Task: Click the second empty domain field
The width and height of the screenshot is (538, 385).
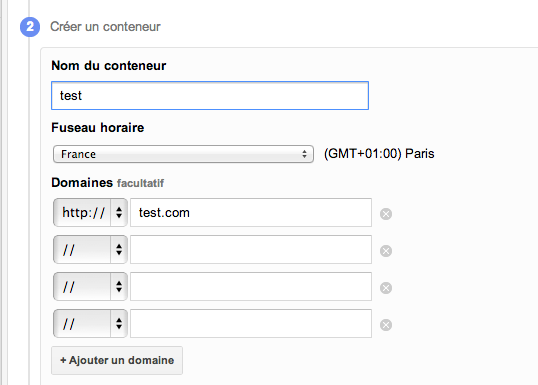Action: pyautogui.click(x=251, y=249)
